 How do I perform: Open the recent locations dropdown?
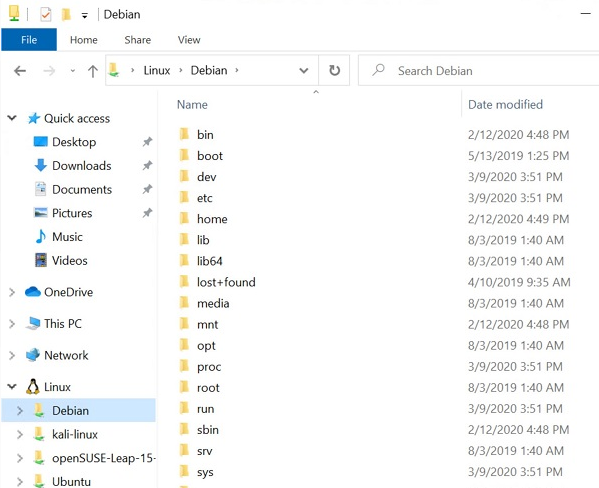(73, 71)
